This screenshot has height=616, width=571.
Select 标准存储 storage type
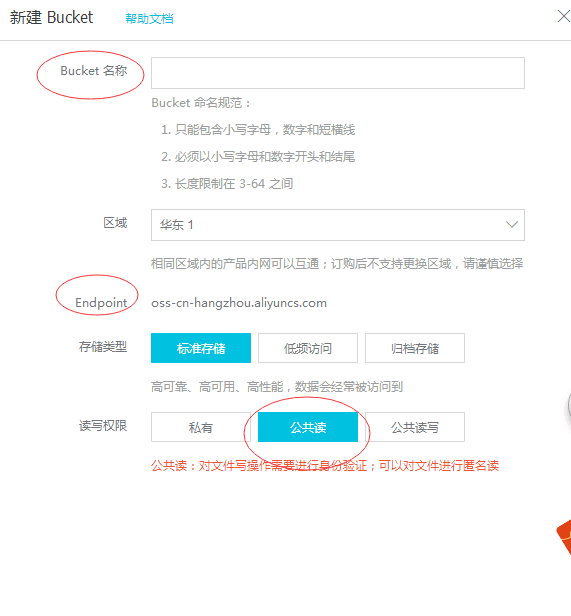pos(201,348)
